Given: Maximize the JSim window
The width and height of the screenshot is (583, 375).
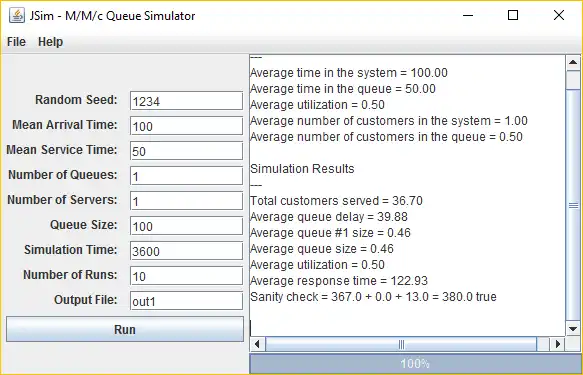Looking at the screenshot, I should 513,16.
